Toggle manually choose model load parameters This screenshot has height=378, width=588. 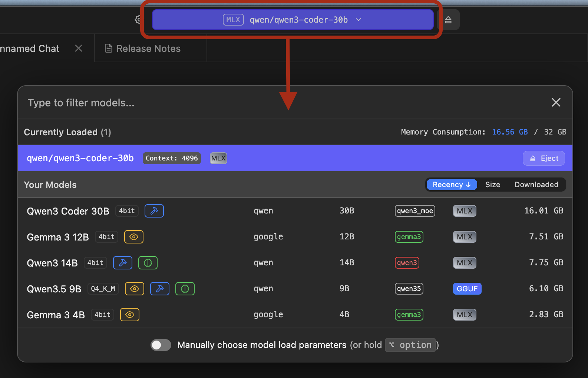tap(161, 345)
